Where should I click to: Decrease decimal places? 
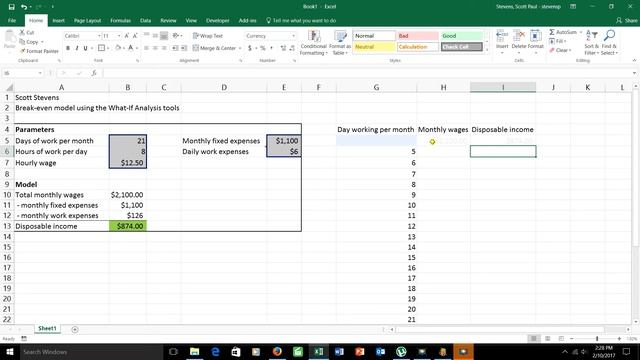[x=292, y=48]
